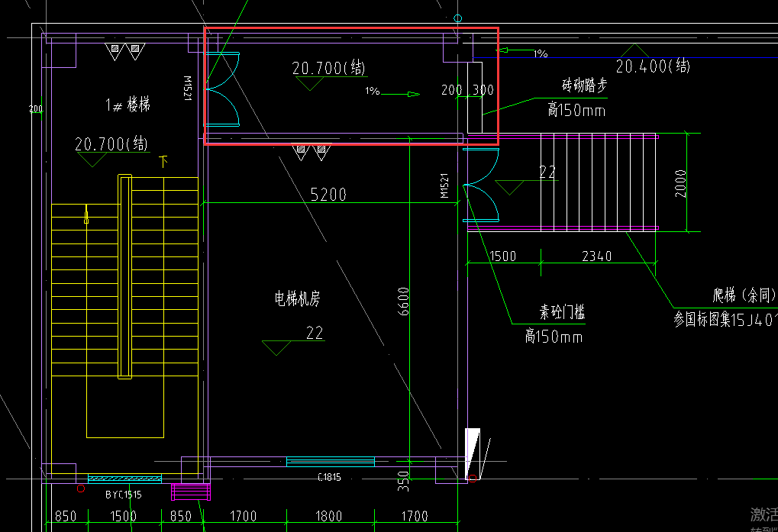This screenshot has width=778, height=532.
Task: Select the 1800 dimension in the bottom row
Action: (x=328, y=516)
